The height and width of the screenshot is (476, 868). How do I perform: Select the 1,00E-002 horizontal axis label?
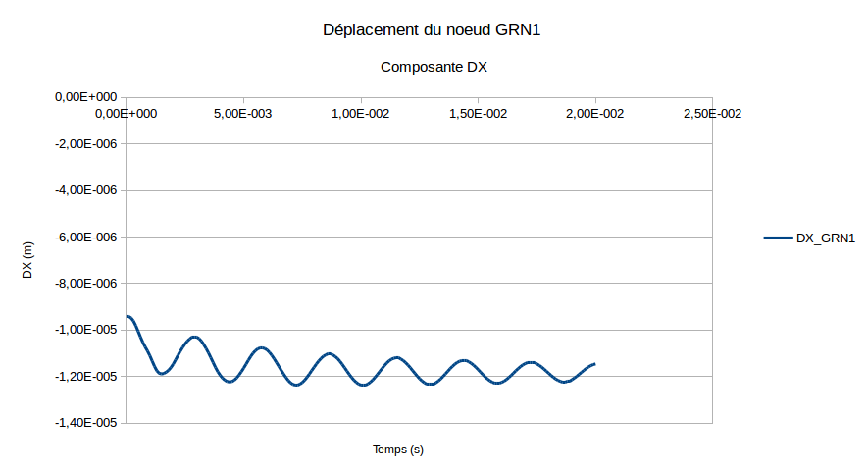[x=360, y=114]
